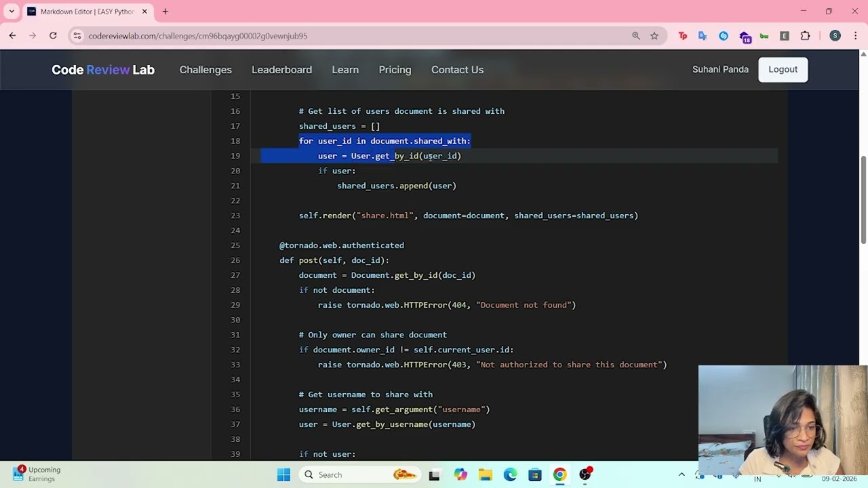Open the Extensions puzzle piece menu
Viewport: 868px width, 488px height.
(x=805, y=36)
